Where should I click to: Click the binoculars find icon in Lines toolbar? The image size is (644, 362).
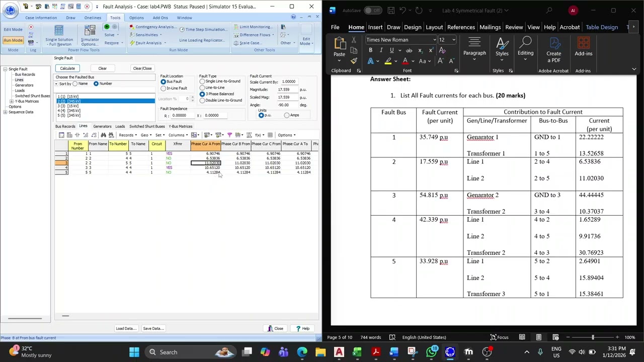coord(103,135)
